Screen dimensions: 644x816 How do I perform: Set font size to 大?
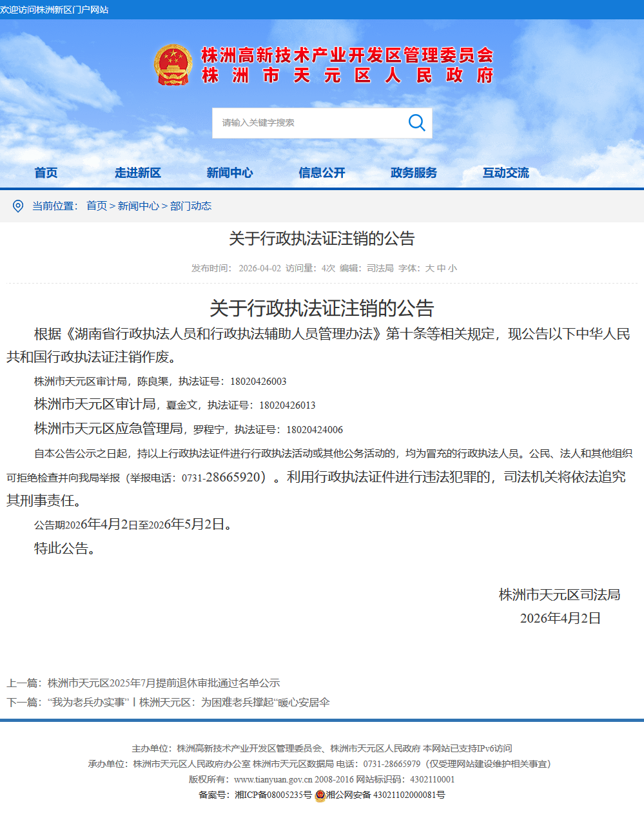coord(430,268)
